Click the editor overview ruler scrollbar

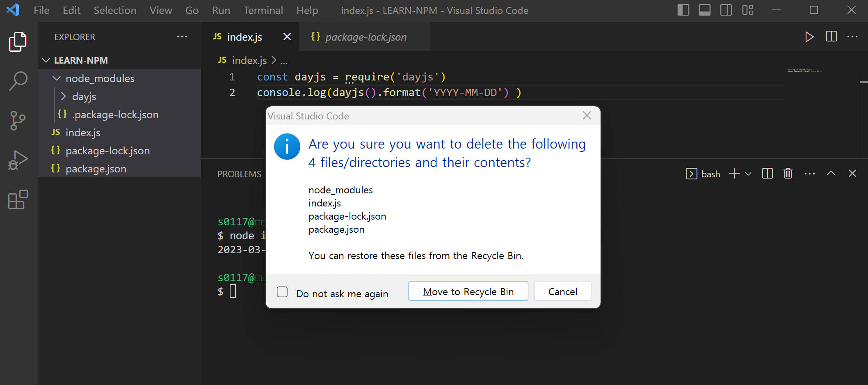click(x=863, y=114)
